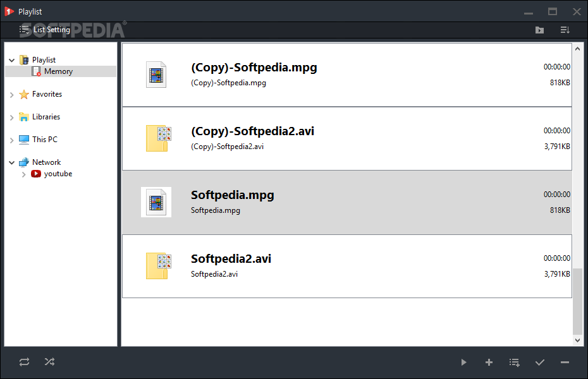Screen dimensions: 588x379
Task: Add a file with the plus icon
Action: pyautogui.click(x=489, y=362)
